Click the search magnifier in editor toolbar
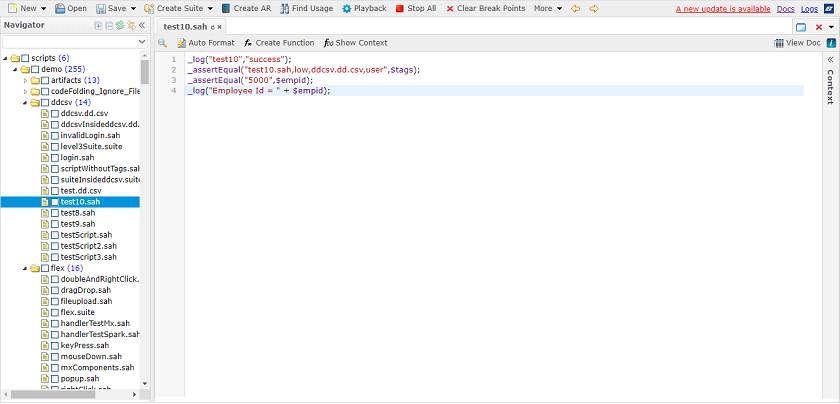The width and height of the screenshot is (840, 404). click(162, 43)
